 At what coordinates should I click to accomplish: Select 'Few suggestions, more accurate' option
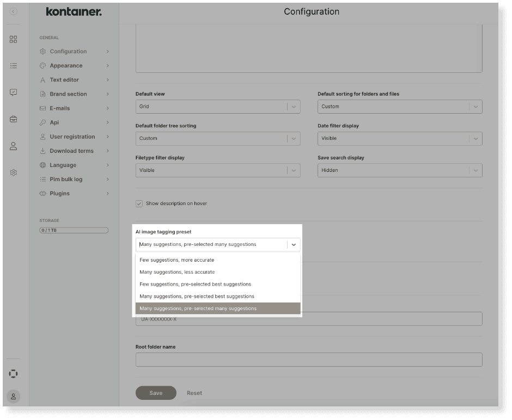point(177,260)
